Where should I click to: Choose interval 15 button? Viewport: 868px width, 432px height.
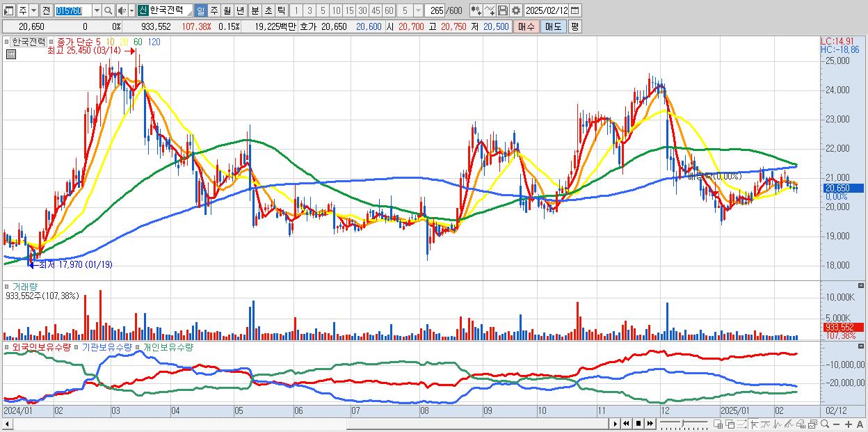(349, 10)
